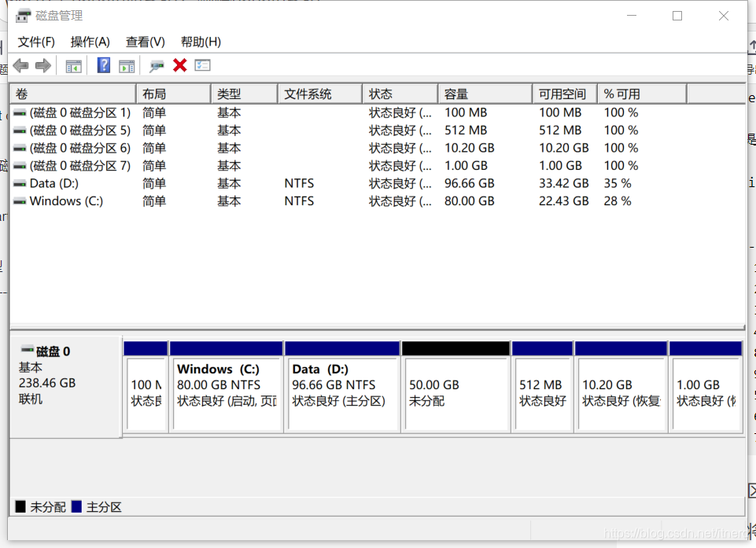Sort by the 类型 column header
This screenshot has width=756, height=548.
click(245, 94)
